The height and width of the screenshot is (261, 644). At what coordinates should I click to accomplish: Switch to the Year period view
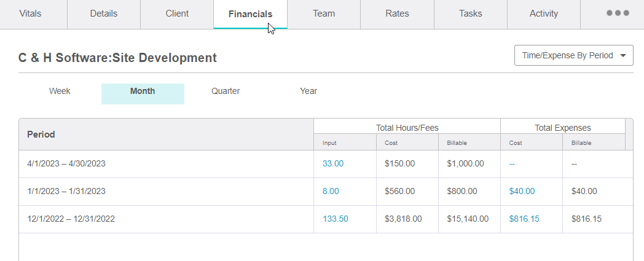pos(308,92)
